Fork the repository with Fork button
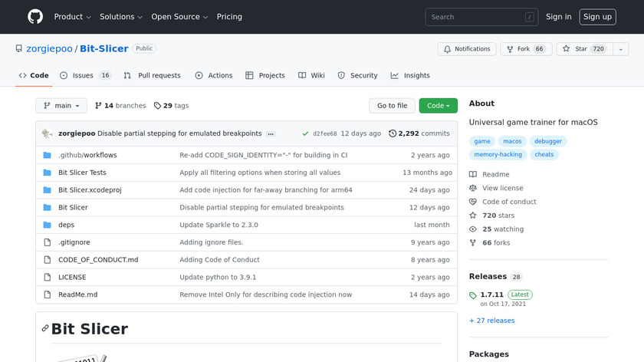 (526, 49)
